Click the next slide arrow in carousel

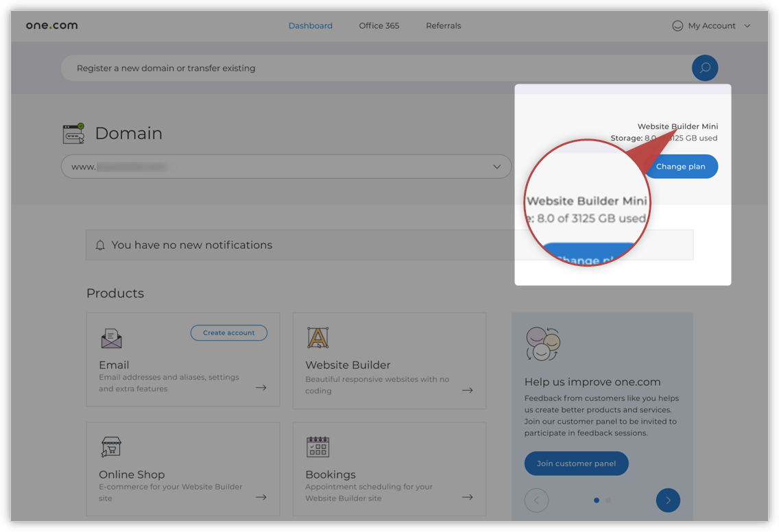(667, 500)
